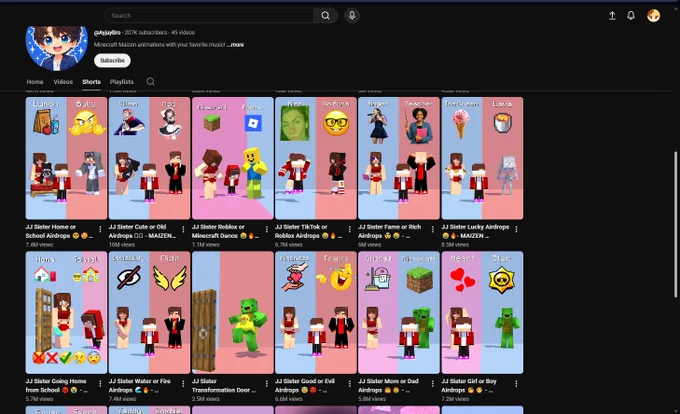Click the Minecraft Maizen animations description text
680x414 pixels.
pyautogui.click(x=159, y=45)
